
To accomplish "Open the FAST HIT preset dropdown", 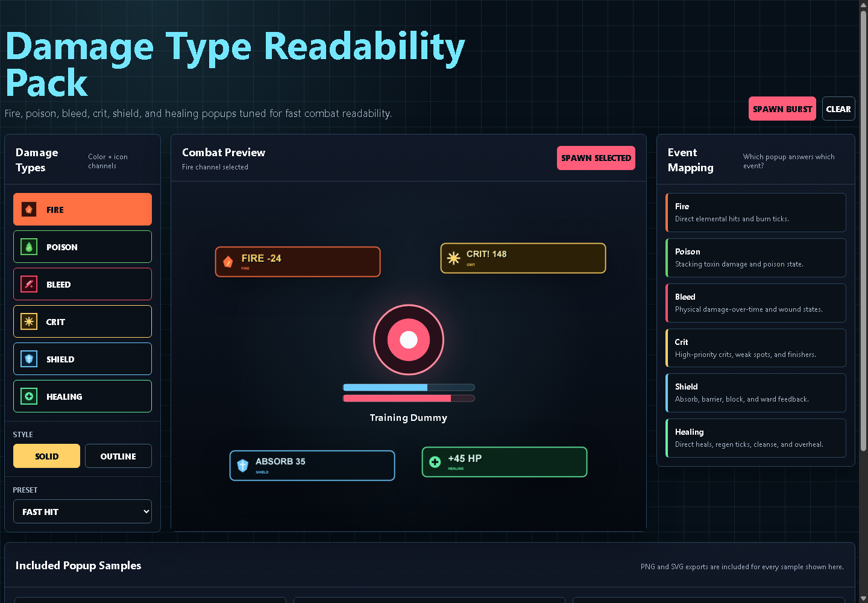I will 83,511.
